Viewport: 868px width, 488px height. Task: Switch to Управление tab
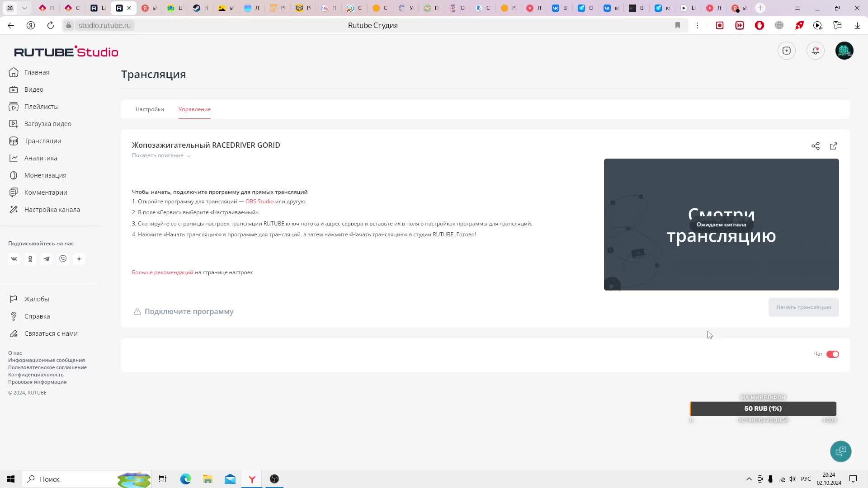click(194, 109)
